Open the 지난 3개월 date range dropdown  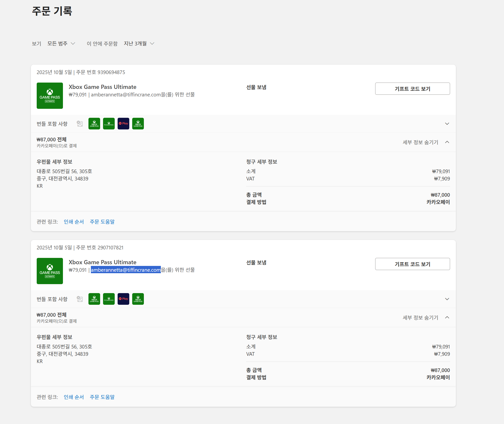pyautogui.click(x=139, y=43)
